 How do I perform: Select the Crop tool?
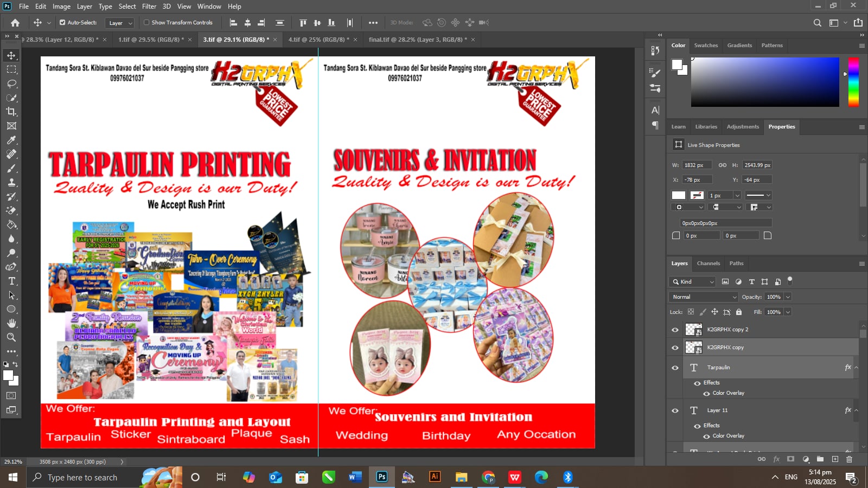point(11,112)
